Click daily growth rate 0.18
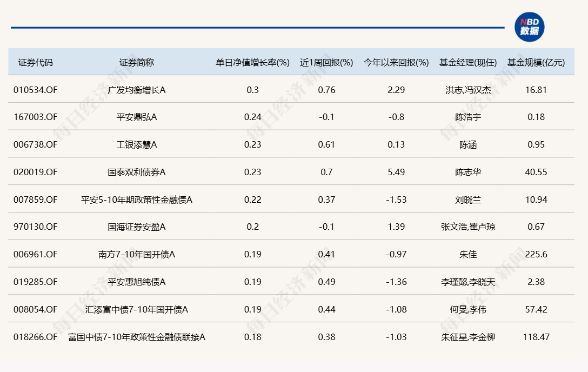The width and height of the screenshot is (588, 372). tap(252, 337)
